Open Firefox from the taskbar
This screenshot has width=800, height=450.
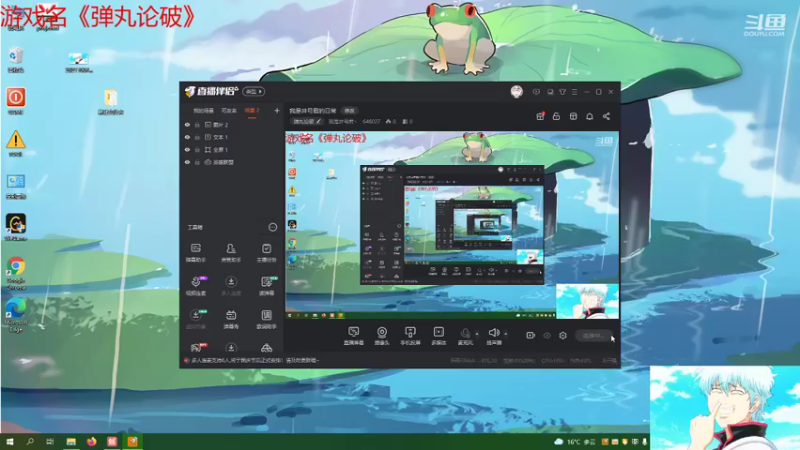tap(91, 441)
